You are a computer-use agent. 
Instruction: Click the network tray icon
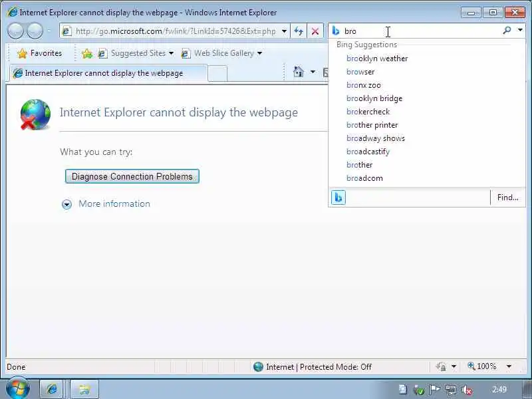coord(451,390)
